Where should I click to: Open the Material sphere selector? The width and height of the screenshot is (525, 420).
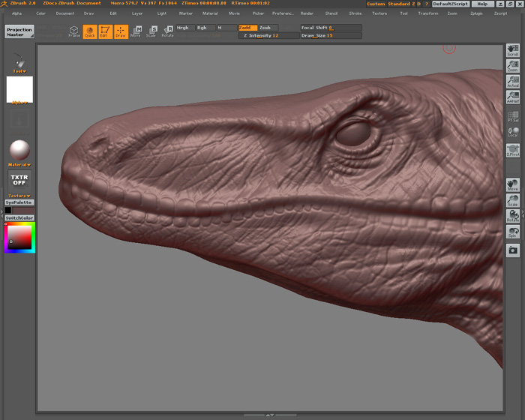[x=19, y=150]
